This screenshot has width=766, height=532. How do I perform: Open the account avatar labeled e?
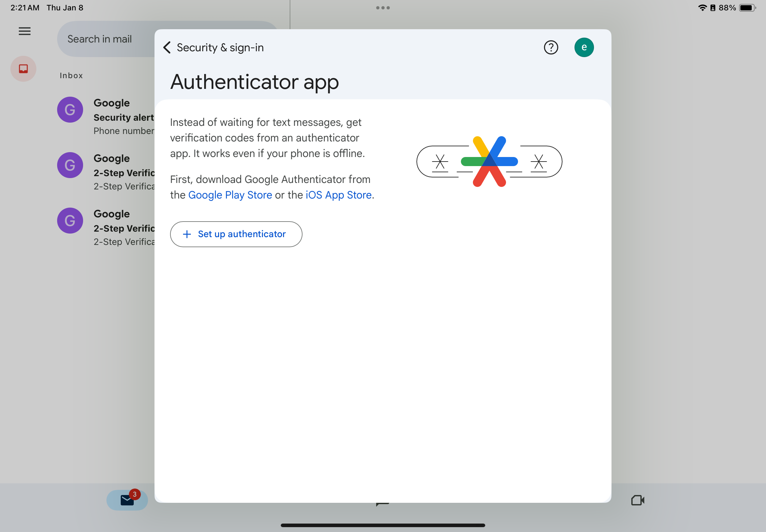click(x=584, y=48)
